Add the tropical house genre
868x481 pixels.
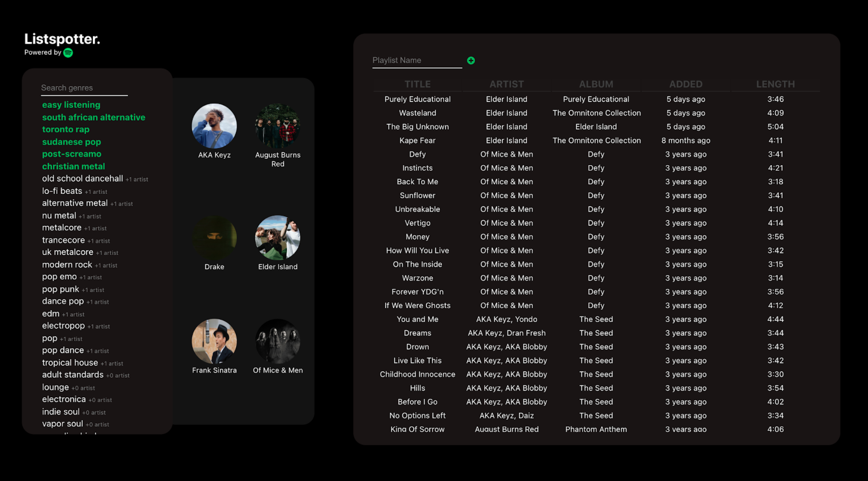(70, 363)
